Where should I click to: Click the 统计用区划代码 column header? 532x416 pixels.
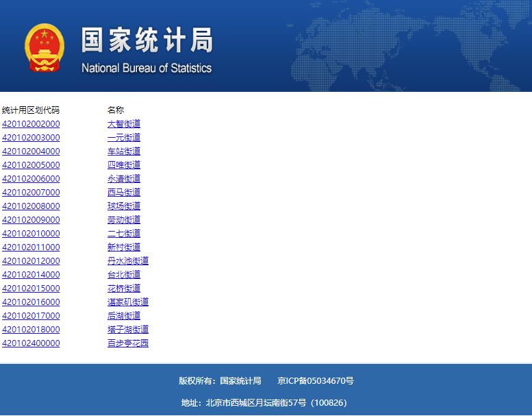[31, 110]
